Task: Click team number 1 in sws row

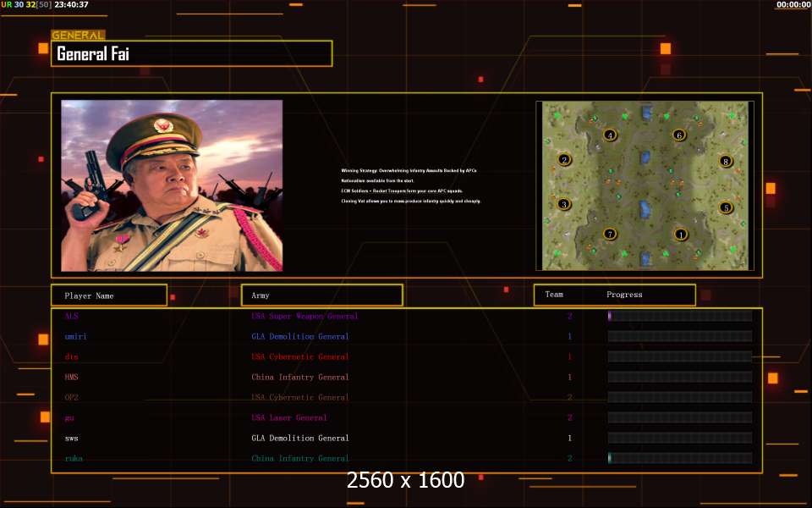Action: 569,438
